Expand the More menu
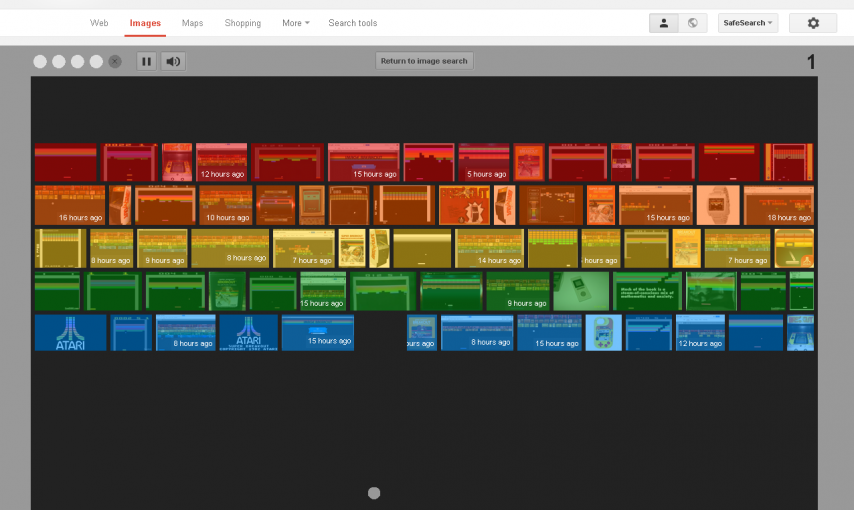This screenshot has width=854, height=510. (x=296, y=23)
